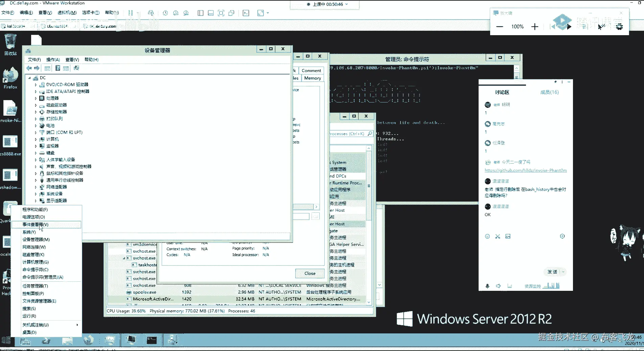Viewport: 644px width, 351px height.
Task: Open the github invoke-Phant0m link
Action: click(525, 170)
